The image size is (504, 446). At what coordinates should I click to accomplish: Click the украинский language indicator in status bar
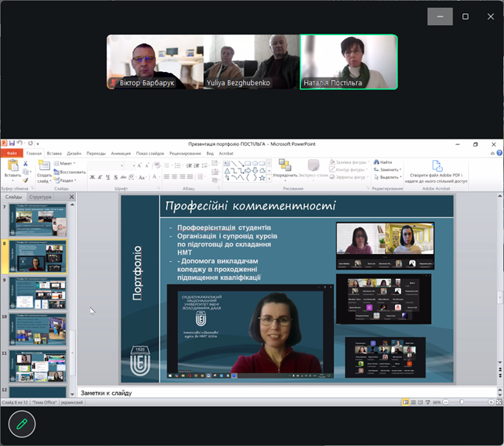71,402
